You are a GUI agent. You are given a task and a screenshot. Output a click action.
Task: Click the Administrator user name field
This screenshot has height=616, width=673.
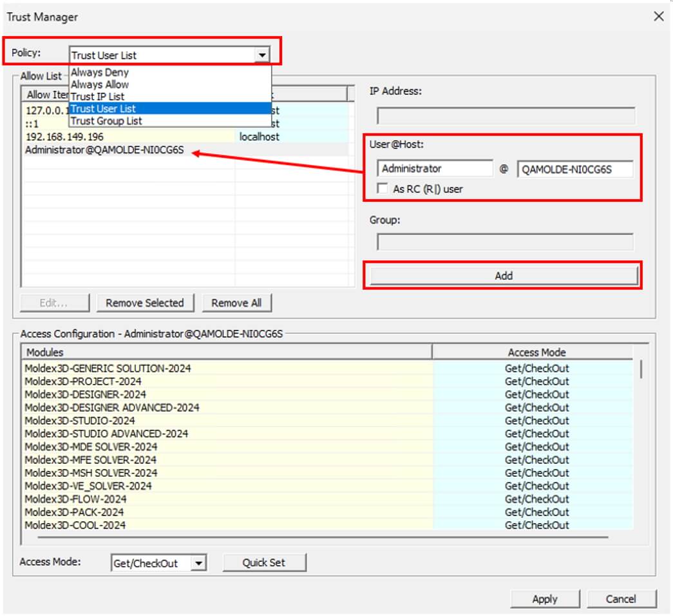pos(435,168)
